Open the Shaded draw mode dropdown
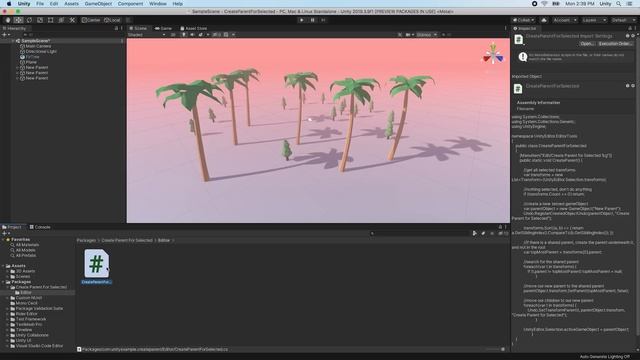Screen dimensions: 640x360 tap(147, 35)
